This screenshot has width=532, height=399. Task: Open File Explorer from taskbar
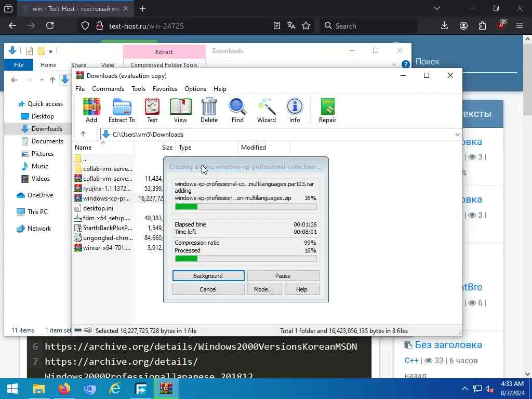38,389
